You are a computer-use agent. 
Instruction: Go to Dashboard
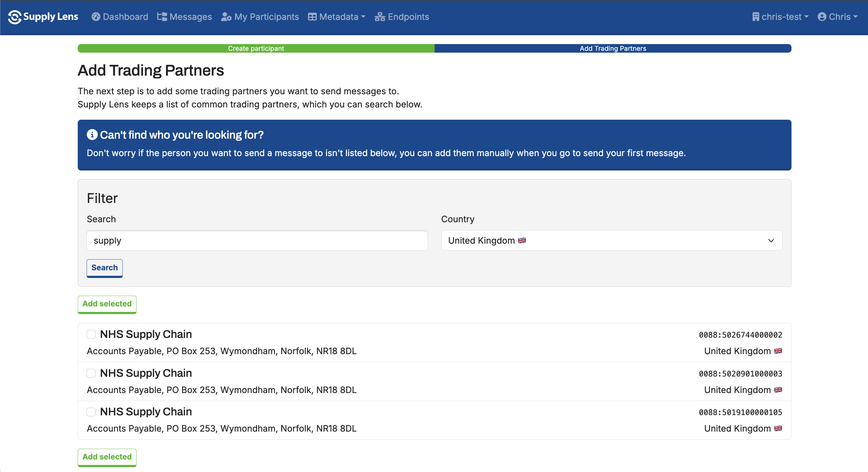[x=120, y=17]
